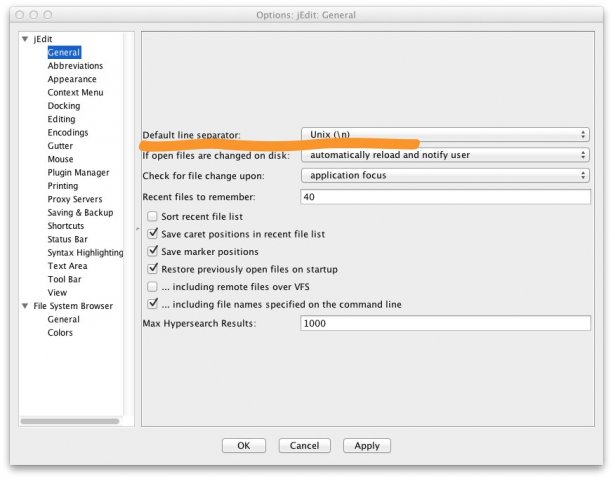Click the OK button
Viewport: 613px width, 479px height.
coord(244,446)
